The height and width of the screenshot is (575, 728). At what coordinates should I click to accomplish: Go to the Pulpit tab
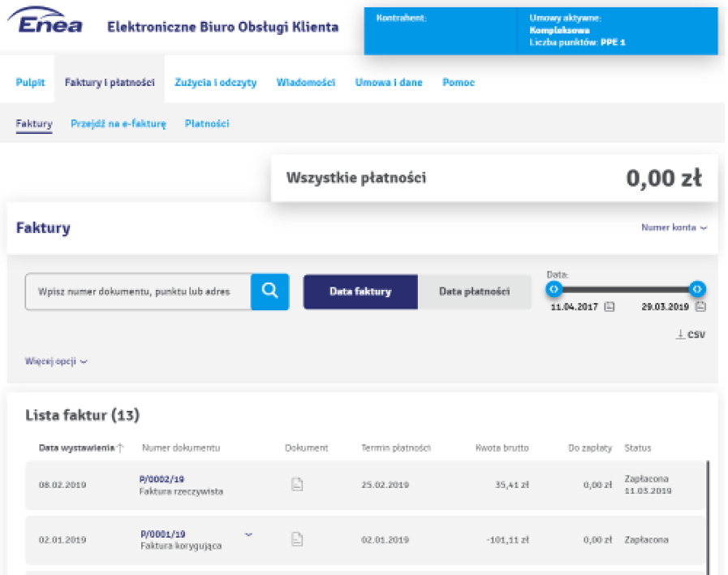[31, 83]
